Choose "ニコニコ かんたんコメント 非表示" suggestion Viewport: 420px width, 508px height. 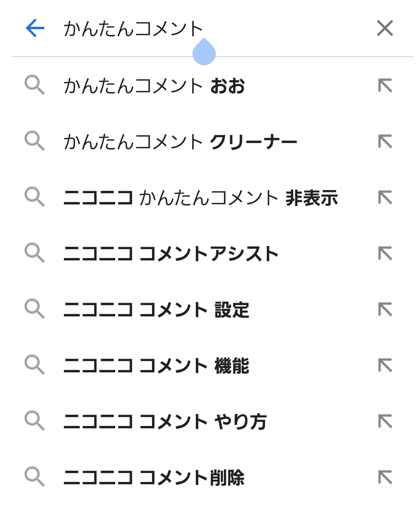tap(201, 198)
